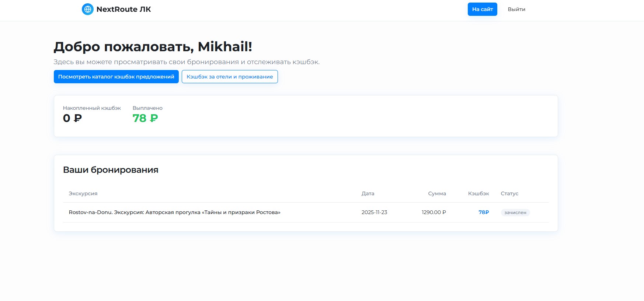Image resolution: width=644 pixels, height=301 pixels.
Task: Click the зачислен status badge
Action: tap(515, 213)
